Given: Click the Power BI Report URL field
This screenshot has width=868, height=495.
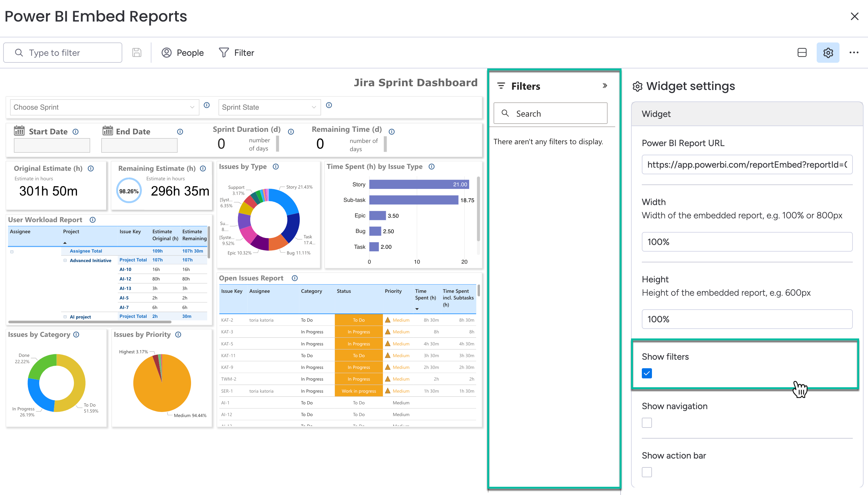Looking at the screenshot, I should [747, 165].
